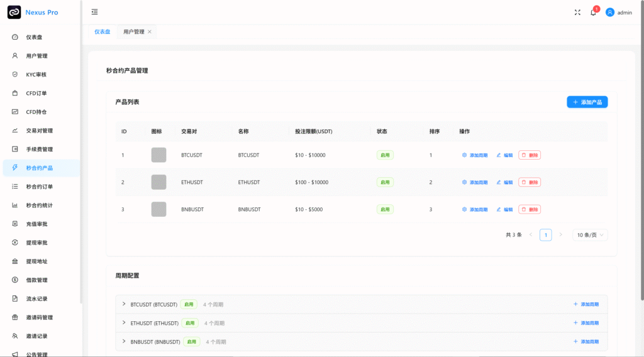Screen dimensions: 644x357
Task: Open the notification bell
Action: pos(593,13)
